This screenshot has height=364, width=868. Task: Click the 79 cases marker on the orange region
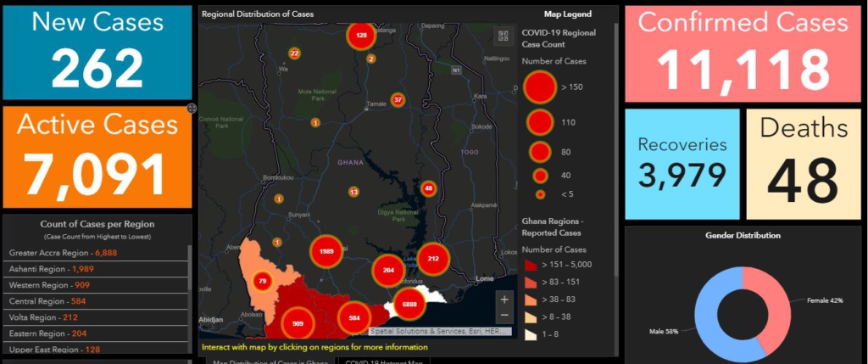click(x=262, y=281)
